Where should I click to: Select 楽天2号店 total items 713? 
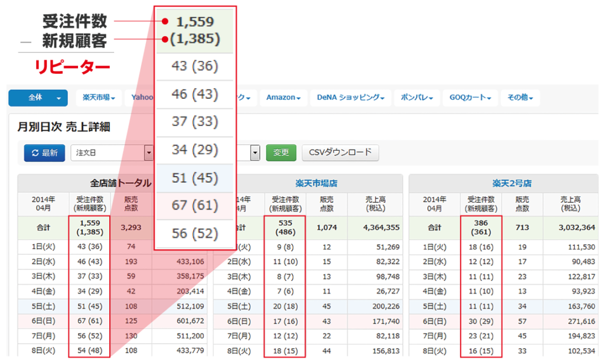[522, 227]
